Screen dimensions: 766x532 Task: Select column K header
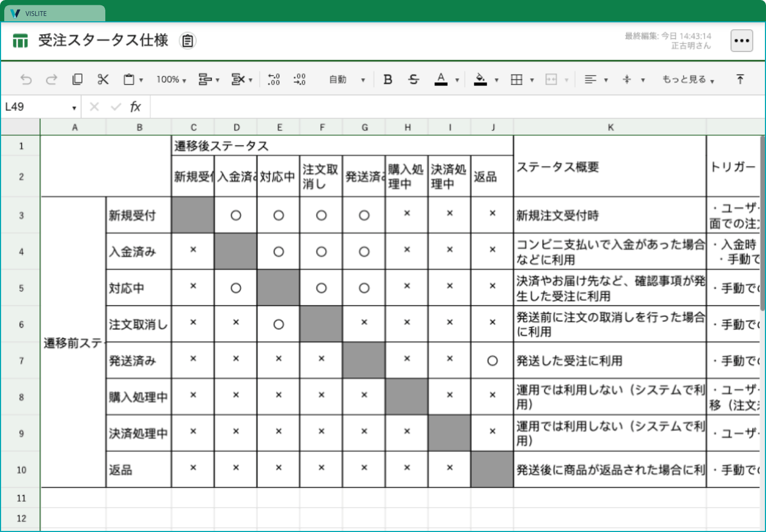click(x=610, y=127)
